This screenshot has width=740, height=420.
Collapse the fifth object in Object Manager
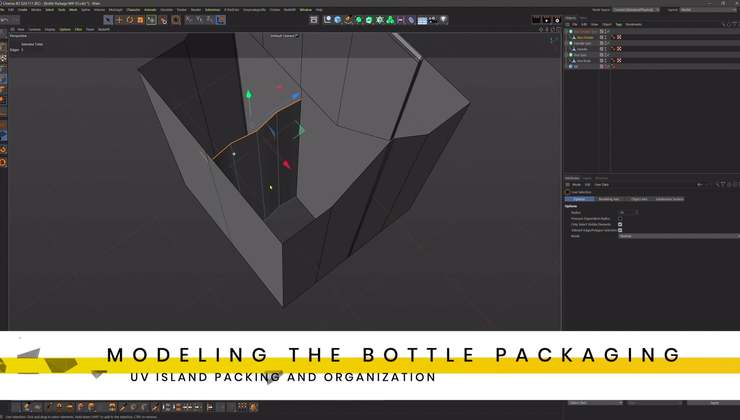click(x=566, y=55)
